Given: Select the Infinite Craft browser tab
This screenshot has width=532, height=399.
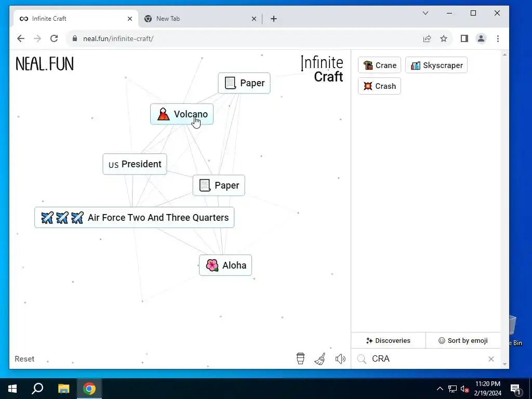Looking at the screenshot, I should click(x=76, y=19).
